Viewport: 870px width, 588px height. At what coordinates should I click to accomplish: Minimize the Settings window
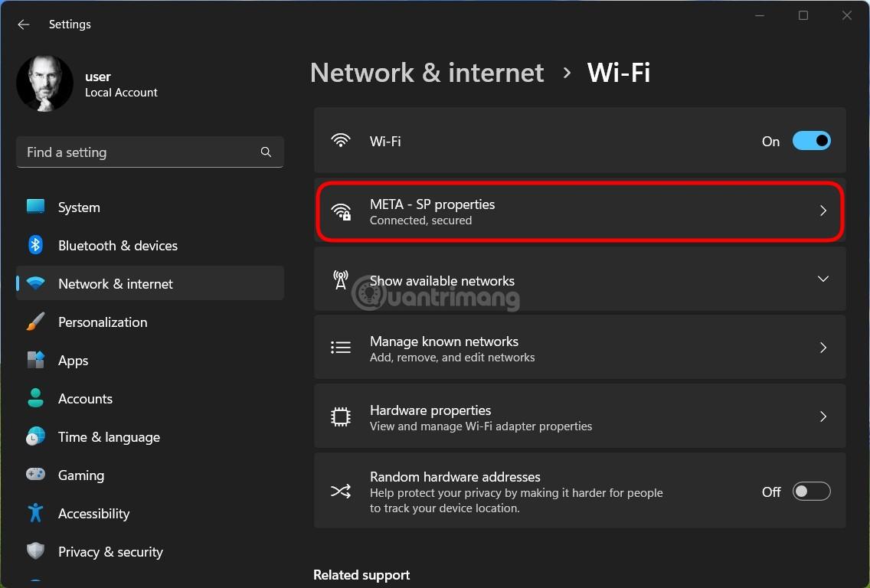pyautogui.click(x=760, y=15)
